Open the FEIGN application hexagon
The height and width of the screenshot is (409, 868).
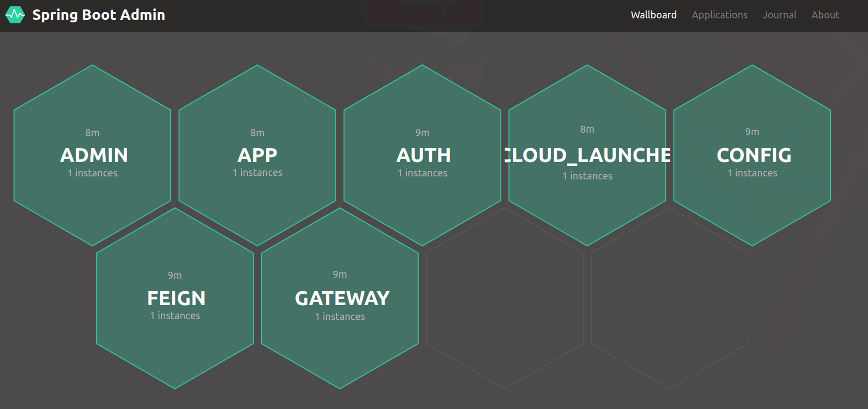click(x=175, y=298)
